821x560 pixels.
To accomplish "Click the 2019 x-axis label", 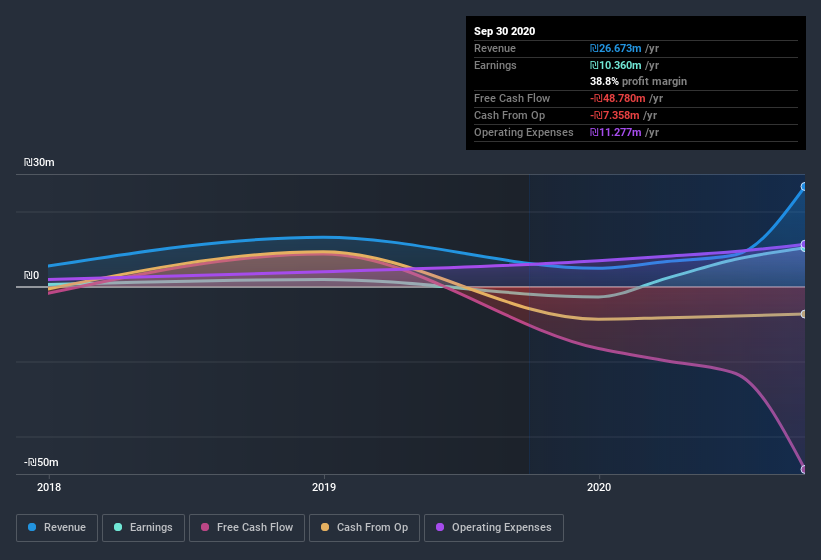I will pos(324,487).
